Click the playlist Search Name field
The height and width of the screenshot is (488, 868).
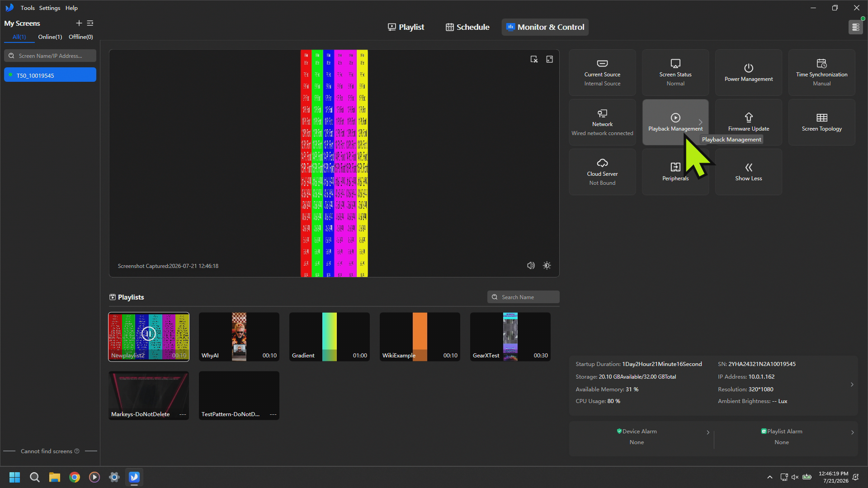coord(524,297)
